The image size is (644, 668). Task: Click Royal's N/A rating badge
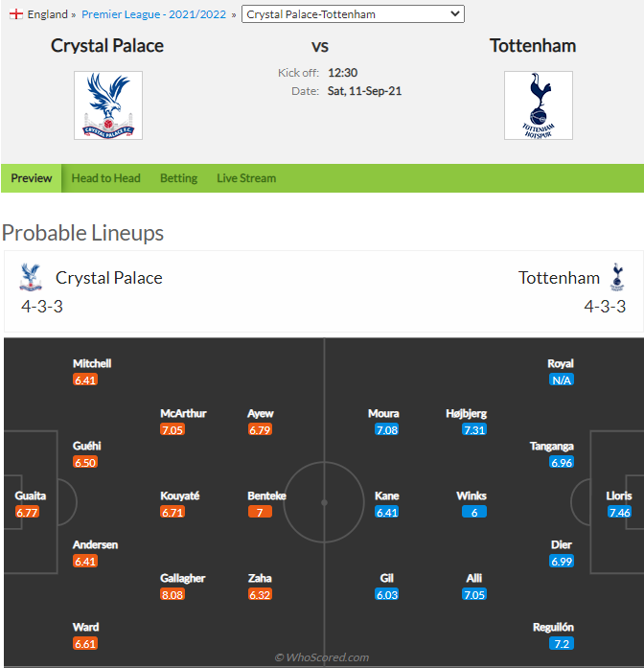point(562,380)
